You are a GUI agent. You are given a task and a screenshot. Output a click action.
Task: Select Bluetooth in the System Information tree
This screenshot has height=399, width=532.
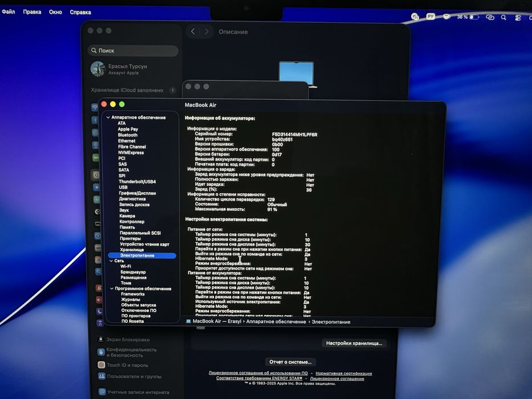click(x=128, y=135)
